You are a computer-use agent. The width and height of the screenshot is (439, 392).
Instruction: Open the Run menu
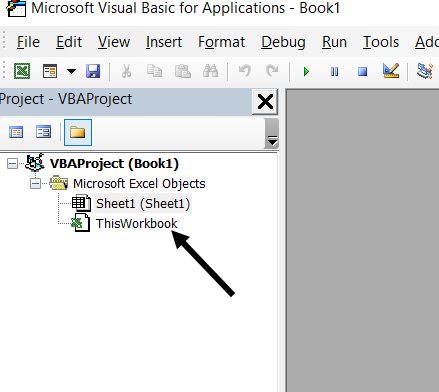click(334, 42)
